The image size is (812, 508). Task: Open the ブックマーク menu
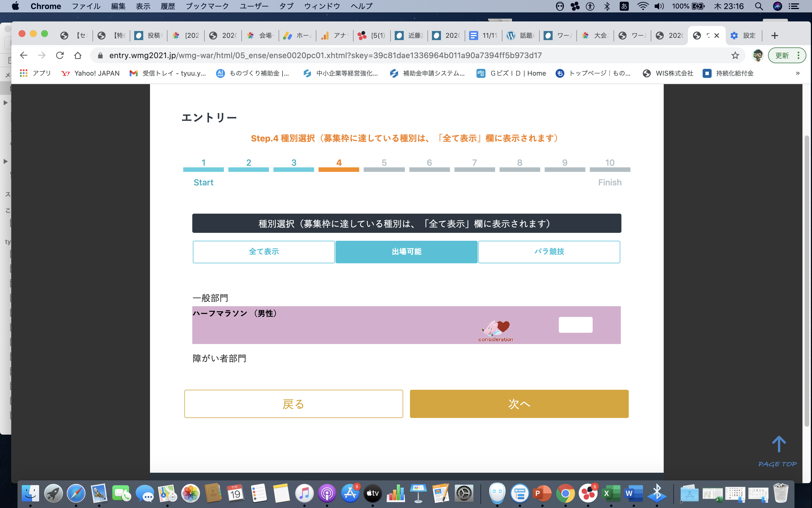207,6
